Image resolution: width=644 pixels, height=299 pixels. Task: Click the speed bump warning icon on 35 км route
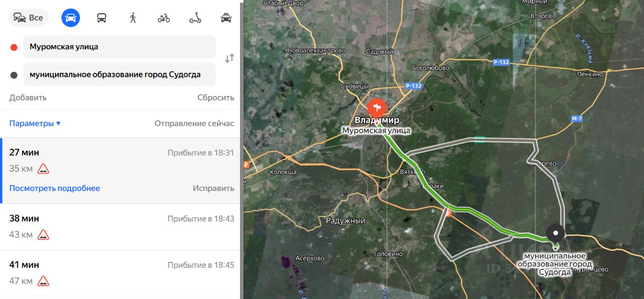tap(43, 169)
